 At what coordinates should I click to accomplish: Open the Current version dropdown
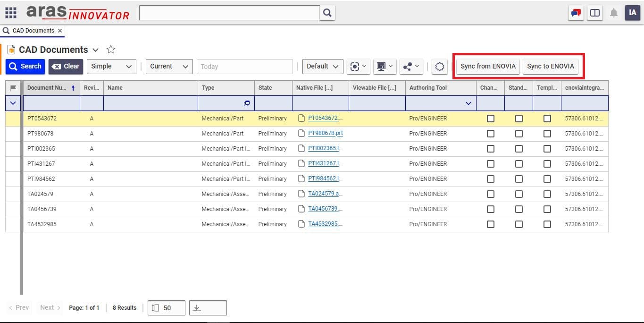click(169, 67)
